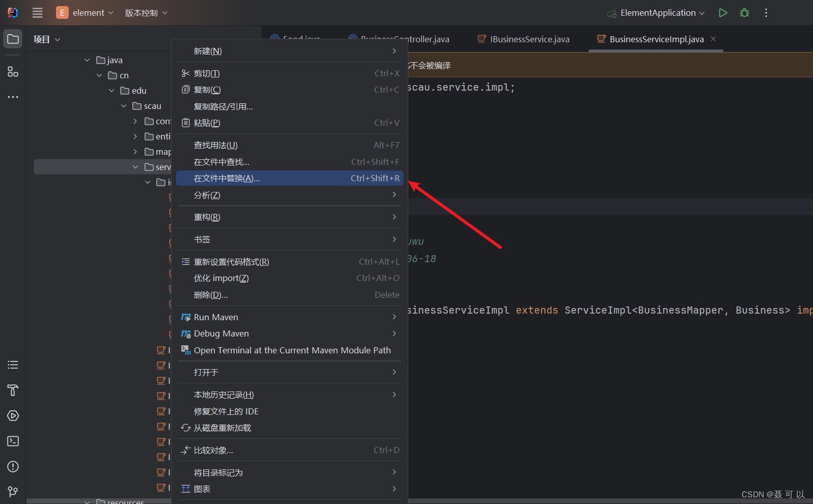
Task: Open the Project tool window folder icon
Action: coord(13,39)
